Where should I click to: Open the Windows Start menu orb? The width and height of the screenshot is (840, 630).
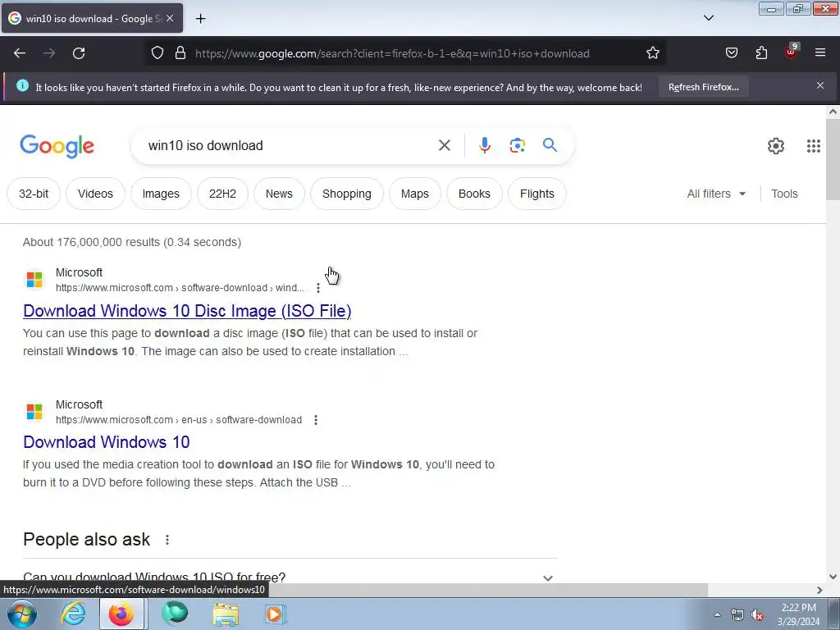click(x=22, y=614)
